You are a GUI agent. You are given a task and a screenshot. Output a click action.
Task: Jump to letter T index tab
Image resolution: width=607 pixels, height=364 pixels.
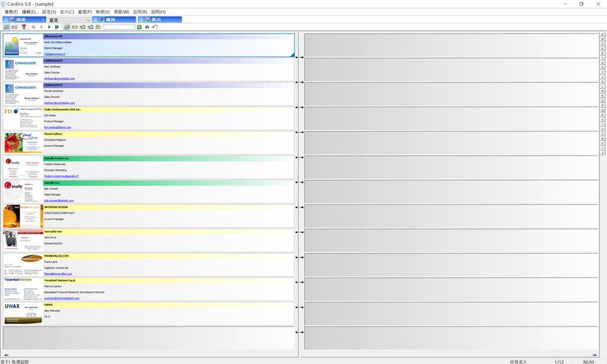coord(602,124)
